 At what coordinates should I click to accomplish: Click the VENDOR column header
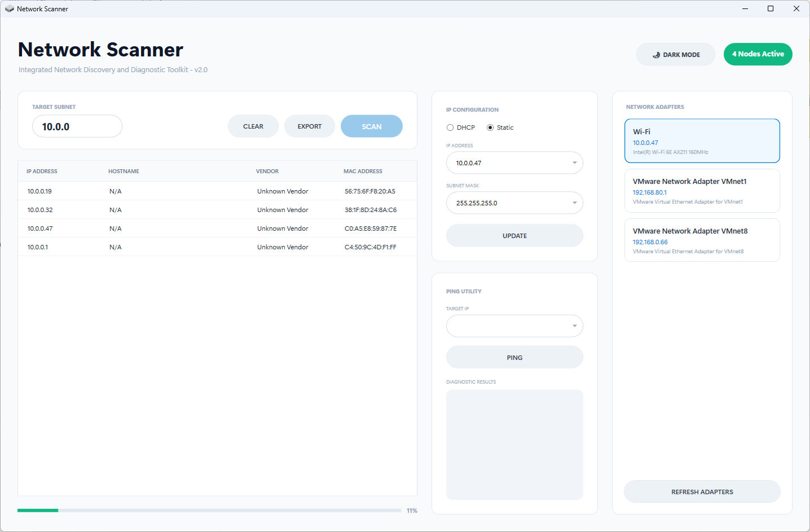tap(267, 172)
